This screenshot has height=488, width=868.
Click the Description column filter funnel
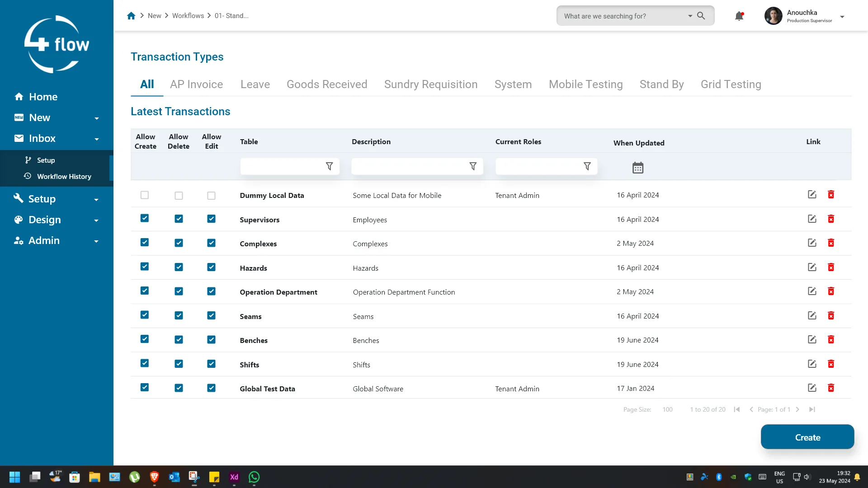[473, 166]
